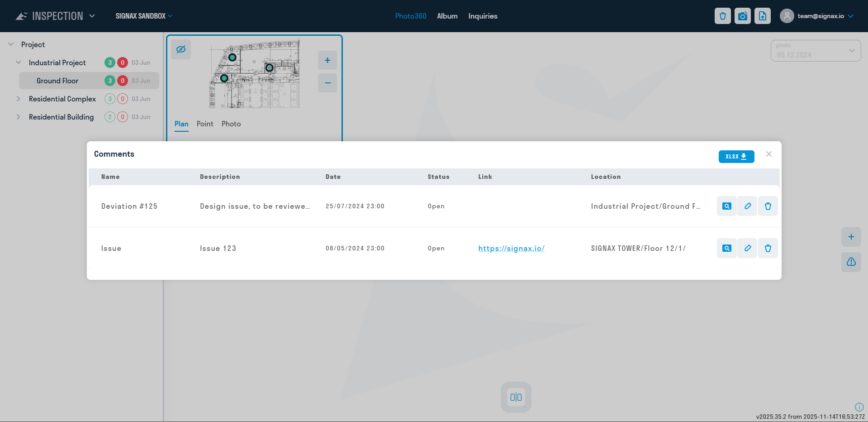The height and width of the screenshot is (422, 868).
Task: Click the Status column header
Action: (x=438, y=177)
